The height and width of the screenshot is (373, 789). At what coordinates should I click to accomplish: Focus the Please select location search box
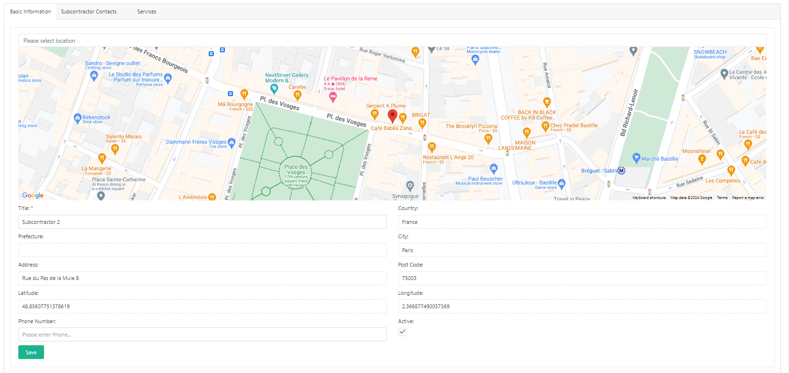[392, 40]
